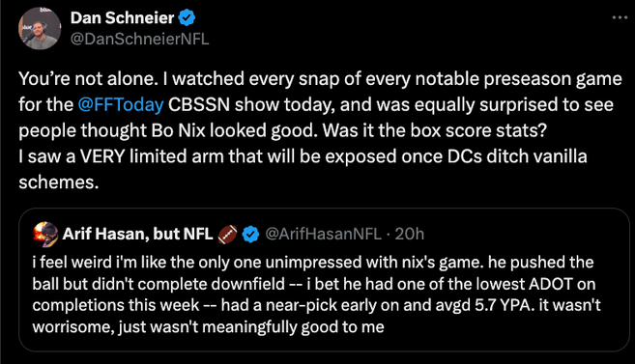Open the 20h timestamp of quoted tweet

click(410, 234)
